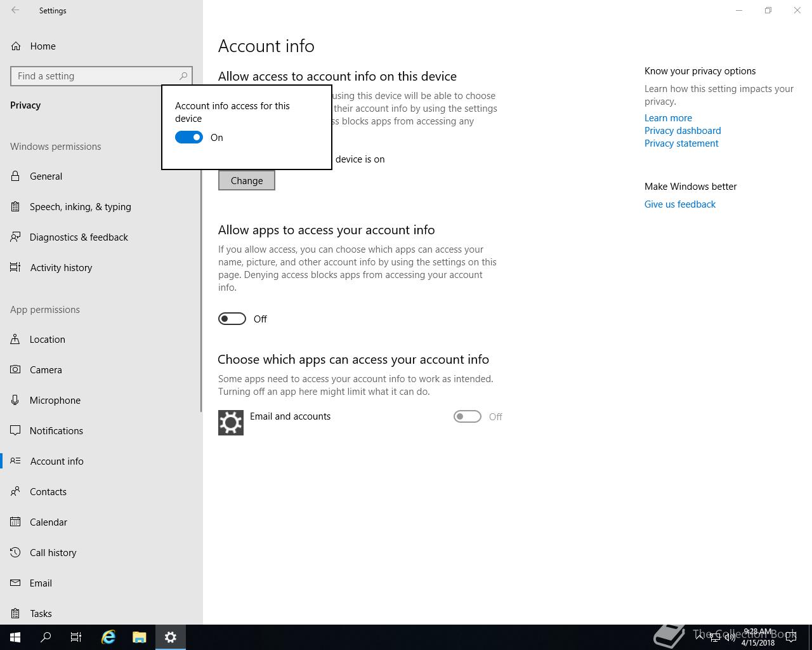Select the Microphone icon
Image resolution: width=812 pixels, height=650 pixels.
[15, 400]
